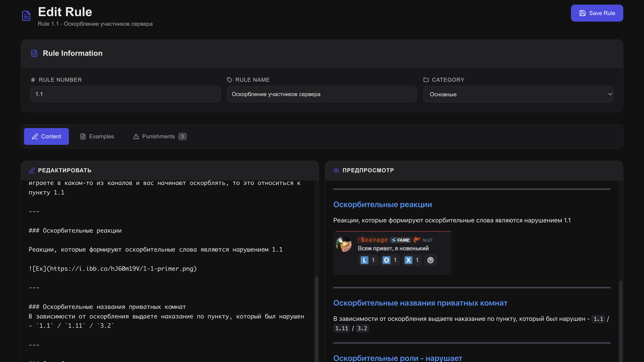The image size is (644, 362).
Task: Click the pencil icon beside РЕДАКТИРОВАТЬ
Action: [x=32, y=170]
